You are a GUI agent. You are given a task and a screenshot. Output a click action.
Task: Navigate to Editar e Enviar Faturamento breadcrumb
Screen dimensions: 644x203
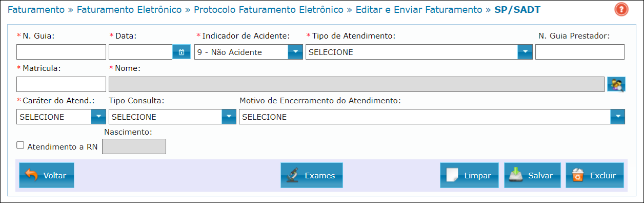pyautogui.click(x=419, y=10)
